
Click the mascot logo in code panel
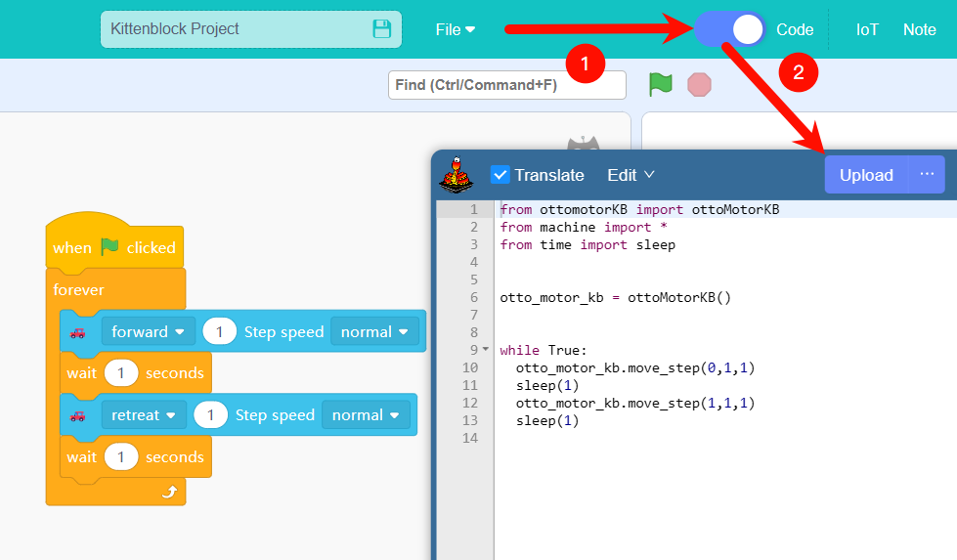[456, 175]
